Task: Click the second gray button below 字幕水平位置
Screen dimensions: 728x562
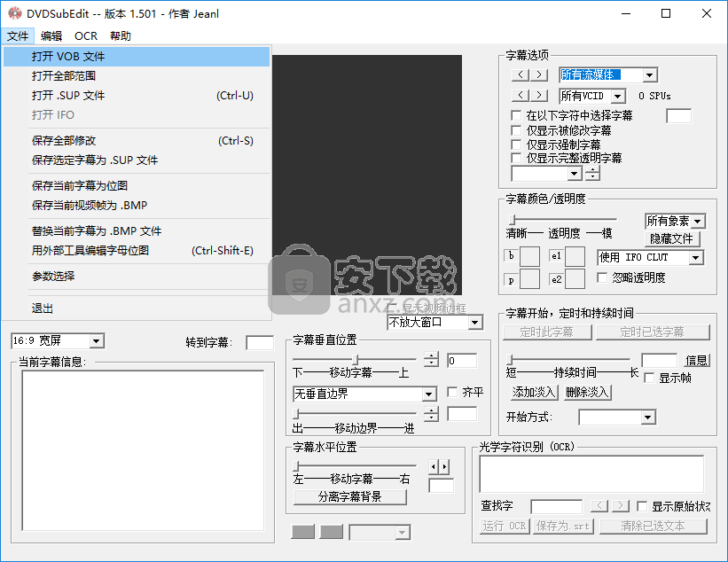Action: point(332,532)
